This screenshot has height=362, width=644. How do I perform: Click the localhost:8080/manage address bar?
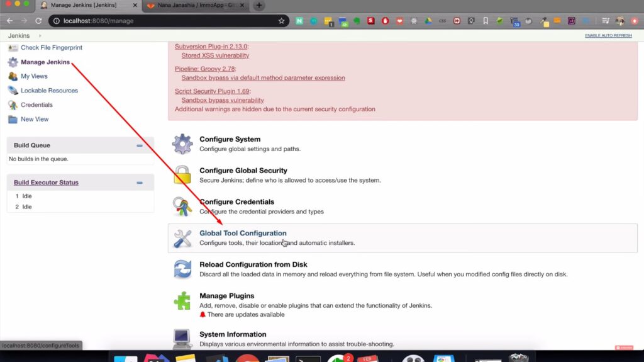(x=169, y=21)
